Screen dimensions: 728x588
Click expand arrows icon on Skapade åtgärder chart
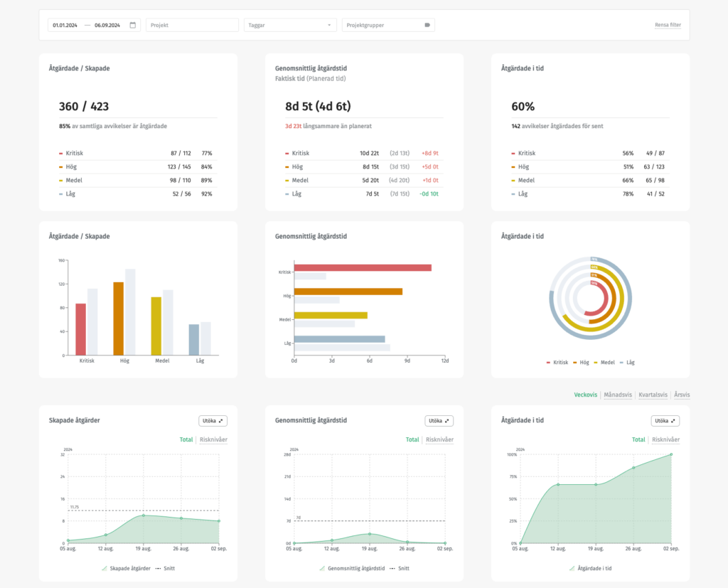tap(221, 421)
